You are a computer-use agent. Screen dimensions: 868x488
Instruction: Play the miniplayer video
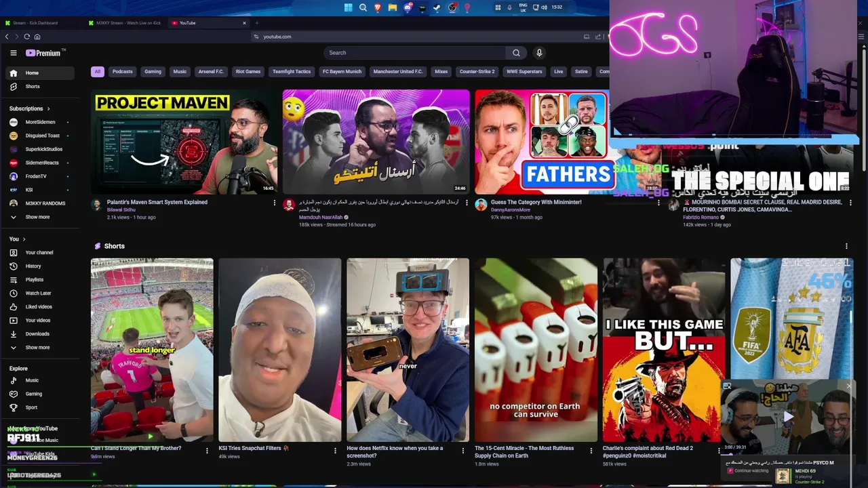point(787,418)
